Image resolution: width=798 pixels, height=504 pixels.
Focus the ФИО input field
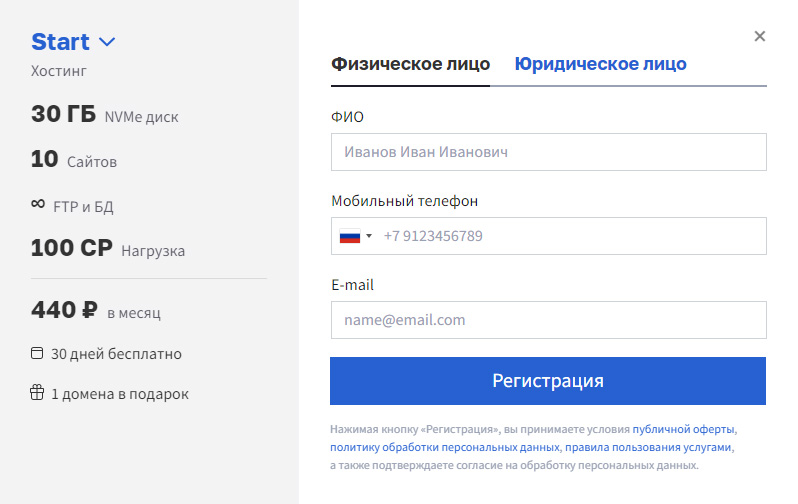[x=549, y=152]
